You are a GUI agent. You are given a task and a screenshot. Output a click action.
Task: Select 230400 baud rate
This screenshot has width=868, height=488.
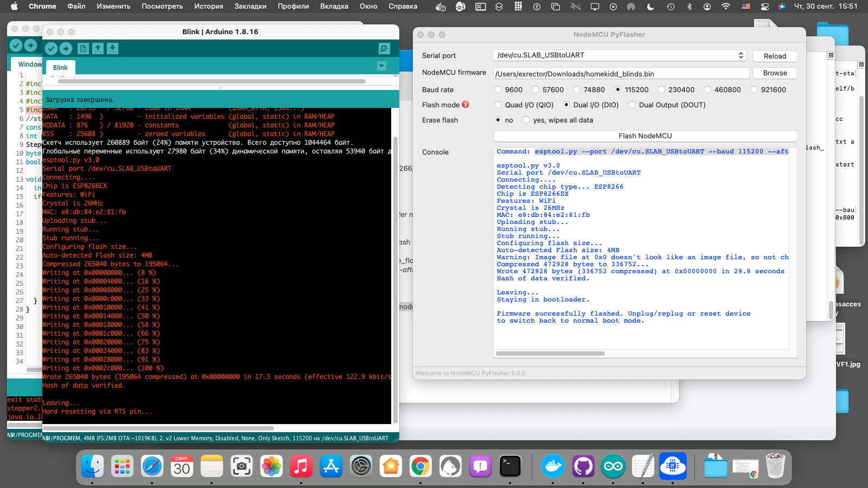point(661,89)
